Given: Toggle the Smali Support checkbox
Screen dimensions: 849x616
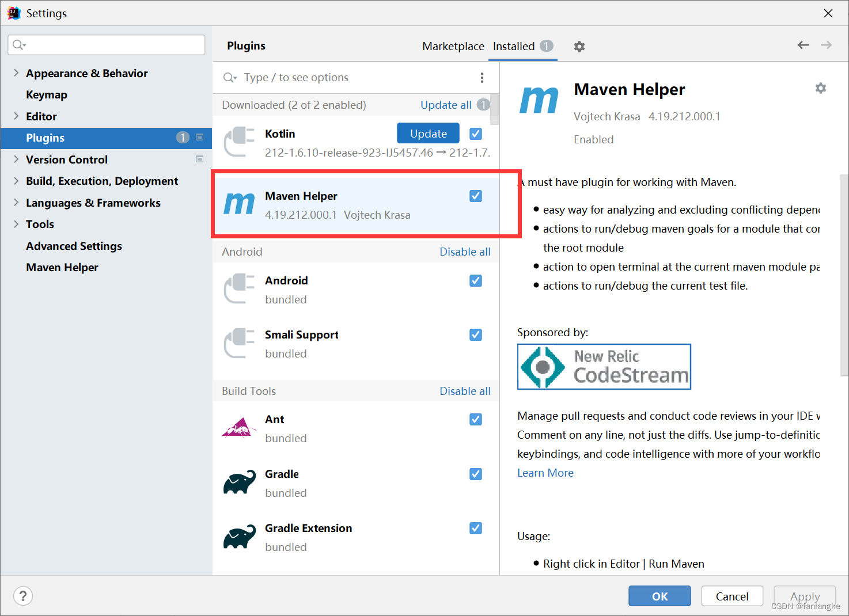Looking at the screenshot, I should coord(476,334).
